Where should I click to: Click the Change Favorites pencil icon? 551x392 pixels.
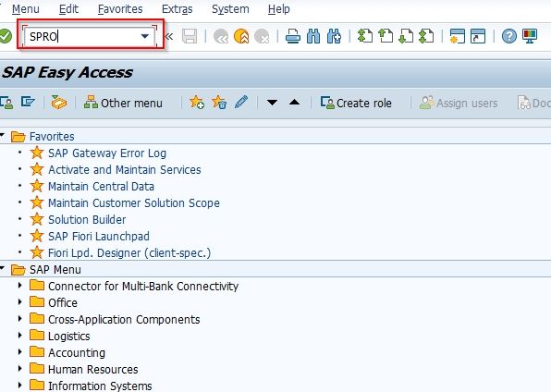click(x=241, y=103)
